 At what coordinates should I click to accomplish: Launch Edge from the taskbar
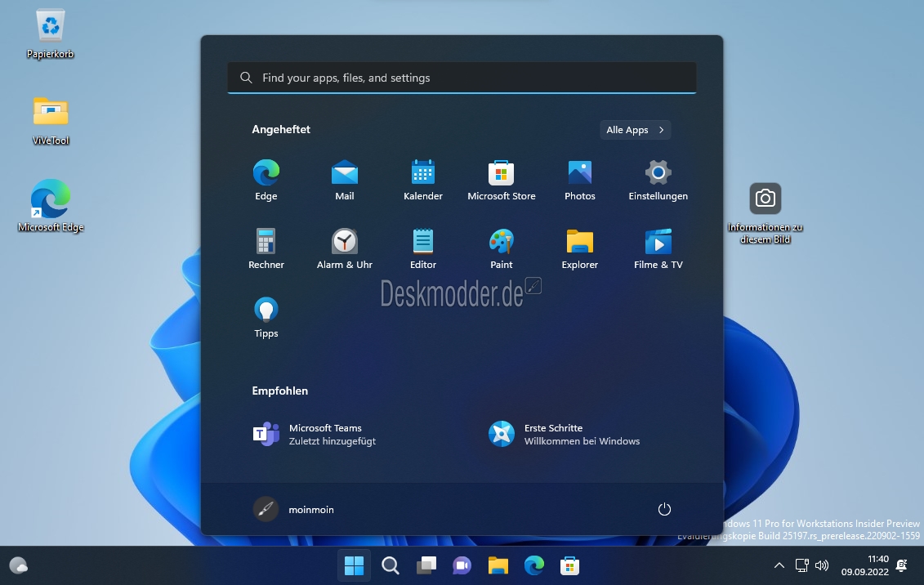(x=533, y=565)
